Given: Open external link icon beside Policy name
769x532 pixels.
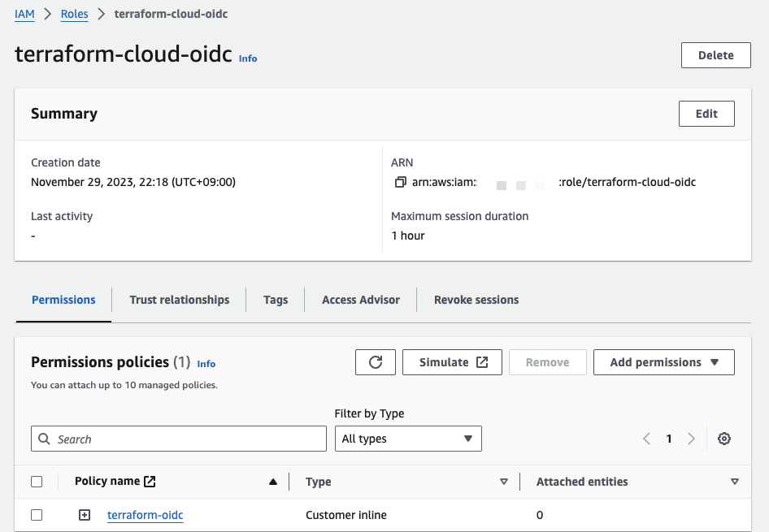Looking at the screenshot, I should pyautogui.click(x=150, y=482).
